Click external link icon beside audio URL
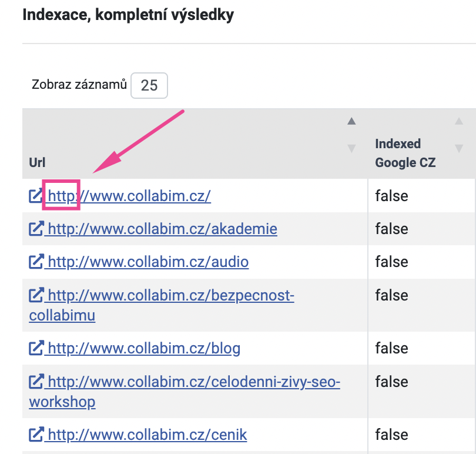The image size is (476, 454). [x=36, y=262]
